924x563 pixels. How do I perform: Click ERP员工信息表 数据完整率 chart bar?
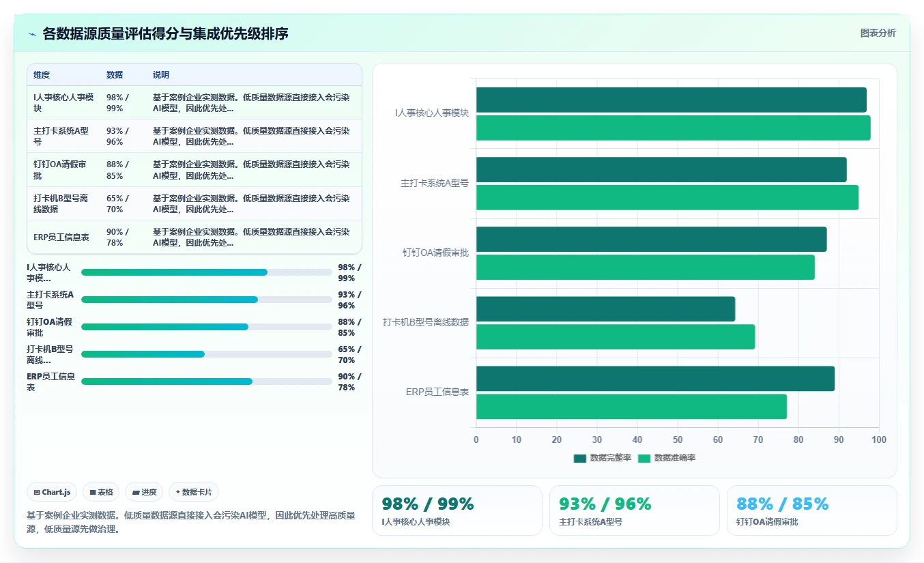point(656,379)
